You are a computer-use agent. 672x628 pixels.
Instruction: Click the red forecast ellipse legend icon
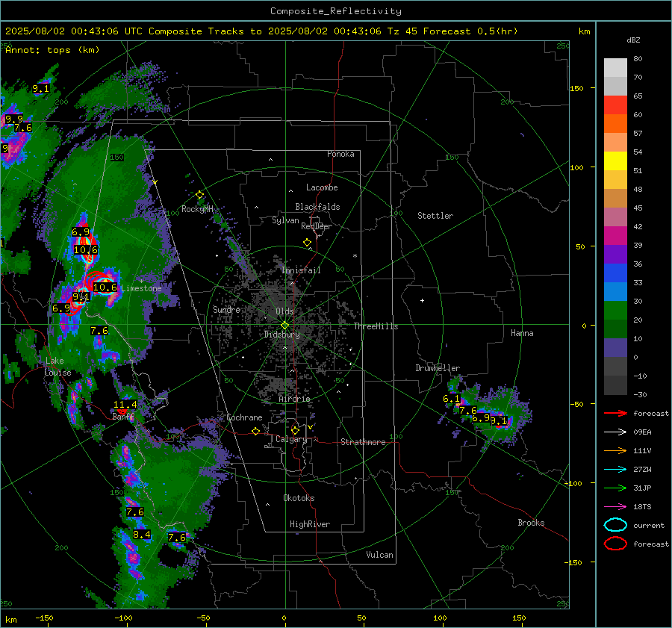click(x=615, y=544)
